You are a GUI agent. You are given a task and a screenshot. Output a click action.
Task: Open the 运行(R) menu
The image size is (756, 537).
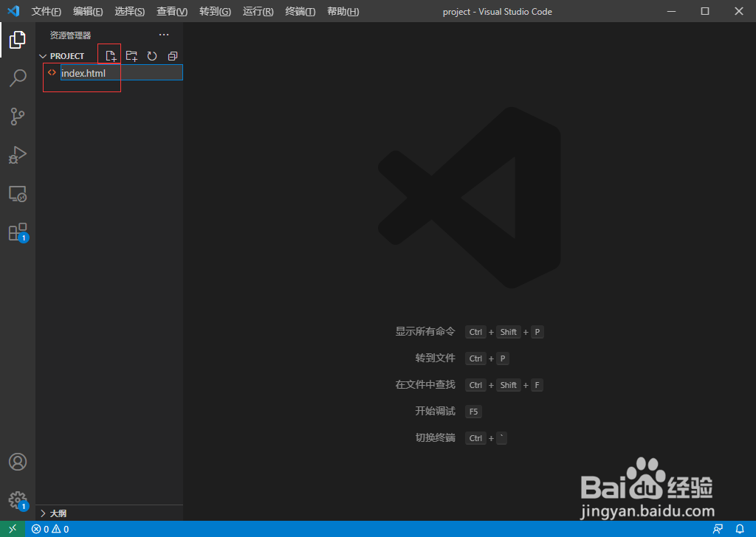(258, 12)
